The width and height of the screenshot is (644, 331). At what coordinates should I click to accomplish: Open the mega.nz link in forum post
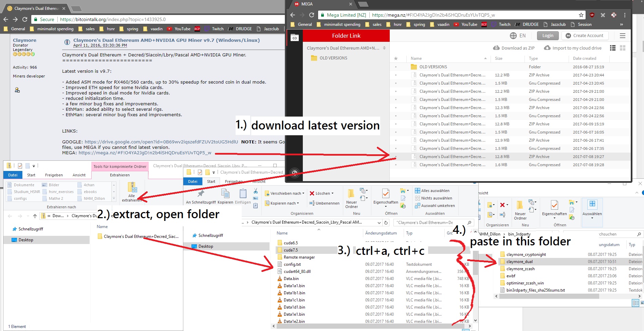click(145, 153)
